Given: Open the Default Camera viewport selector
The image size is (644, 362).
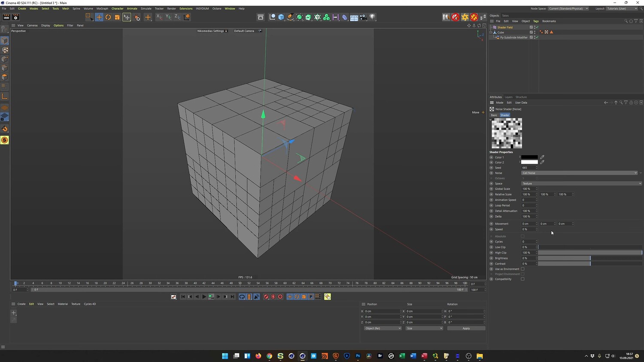Looking at the screenshot, I should pyautogui.click(x=247, y=31).
